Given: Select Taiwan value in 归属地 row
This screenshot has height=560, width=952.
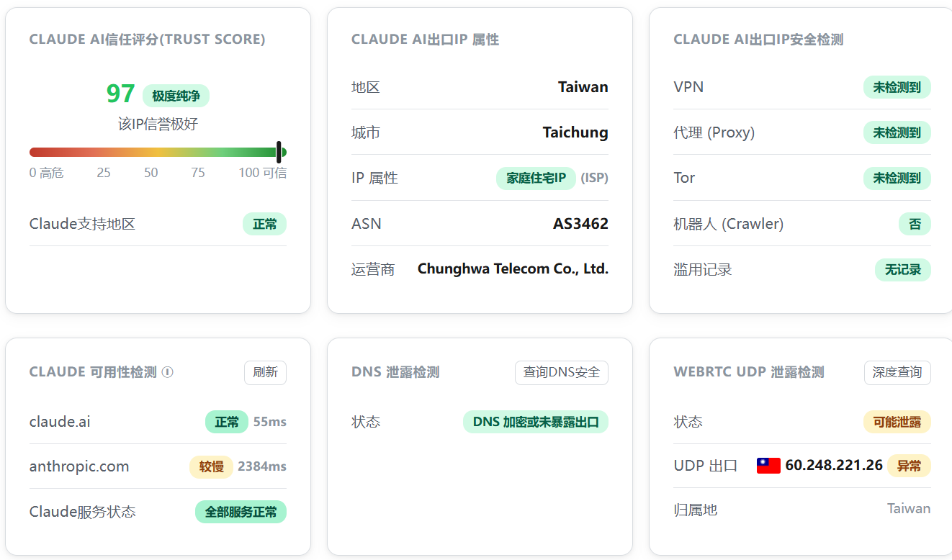Looking at the screenshot, I should [909, 509].
